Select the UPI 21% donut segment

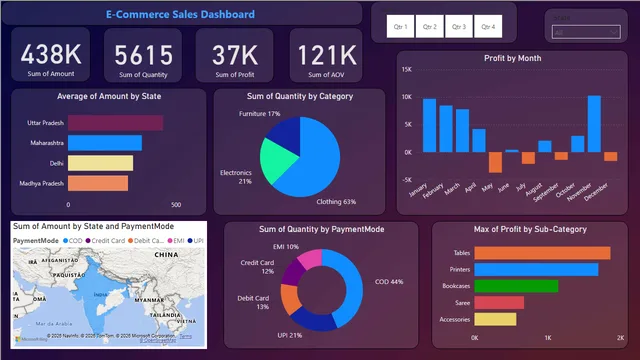tap(314, 320)
